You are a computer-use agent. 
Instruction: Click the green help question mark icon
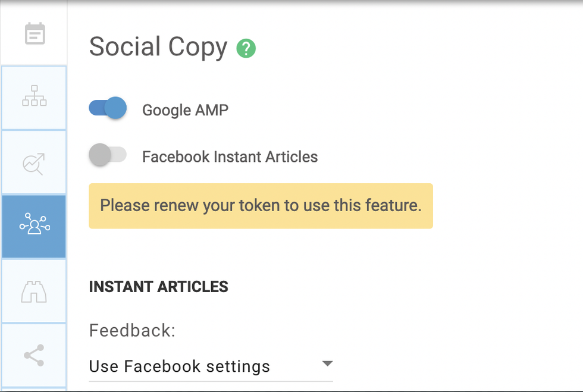(x=246, y=48)
